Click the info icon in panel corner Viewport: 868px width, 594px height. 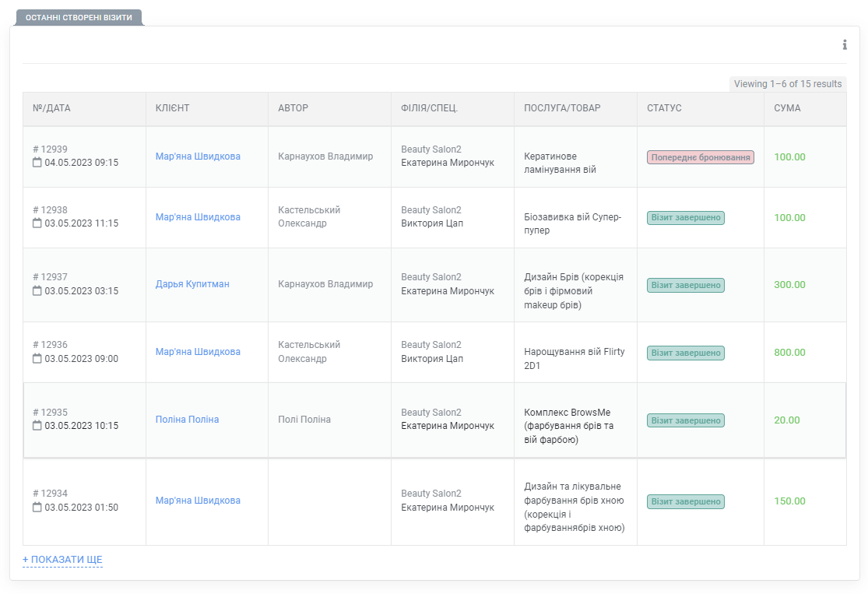pos(845,45)
